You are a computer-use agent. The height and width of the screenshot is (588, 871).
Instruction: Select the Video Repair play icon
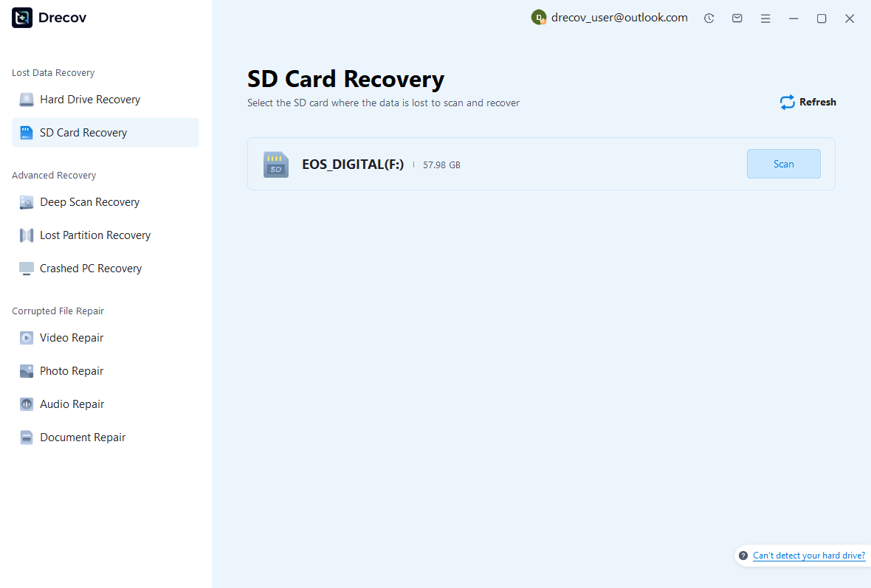point(27,337)
